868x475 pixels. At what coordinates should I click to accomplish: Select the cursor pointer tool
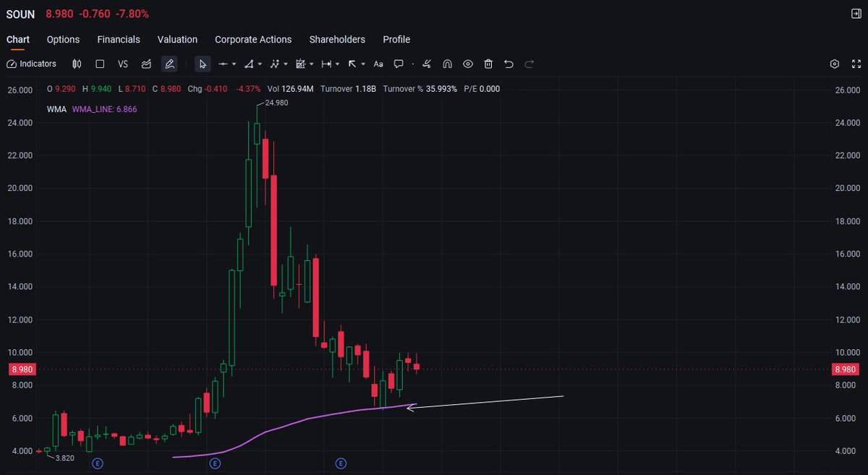203,64
